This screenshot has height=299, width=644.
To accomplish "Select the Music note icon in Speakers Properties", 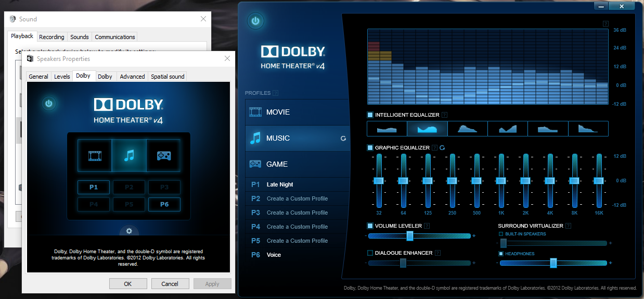I will pyautogui.click(x=129, y=156).
